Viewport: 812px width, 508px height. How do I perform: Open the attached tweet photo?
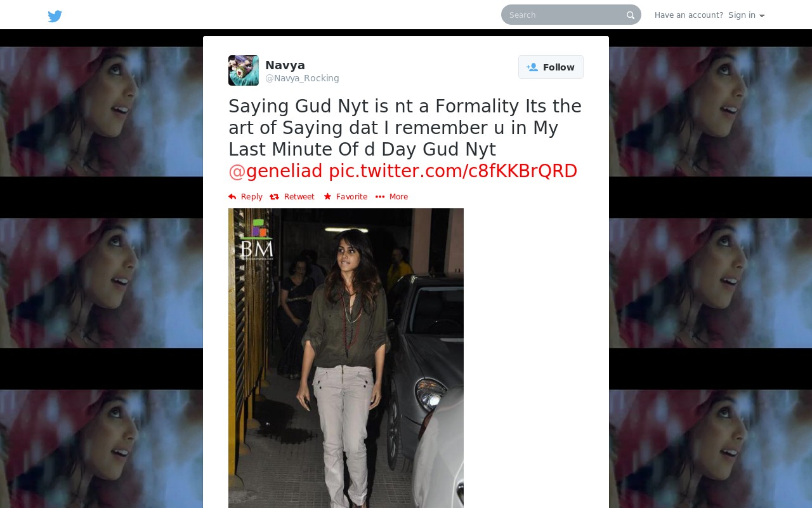346,358
